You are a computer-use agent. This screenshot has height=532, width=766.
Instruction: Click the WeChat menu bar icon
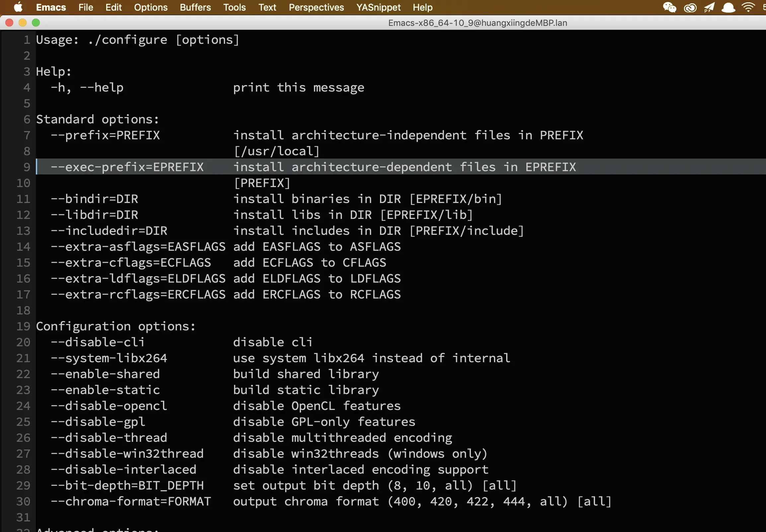[x=669, y=7]
